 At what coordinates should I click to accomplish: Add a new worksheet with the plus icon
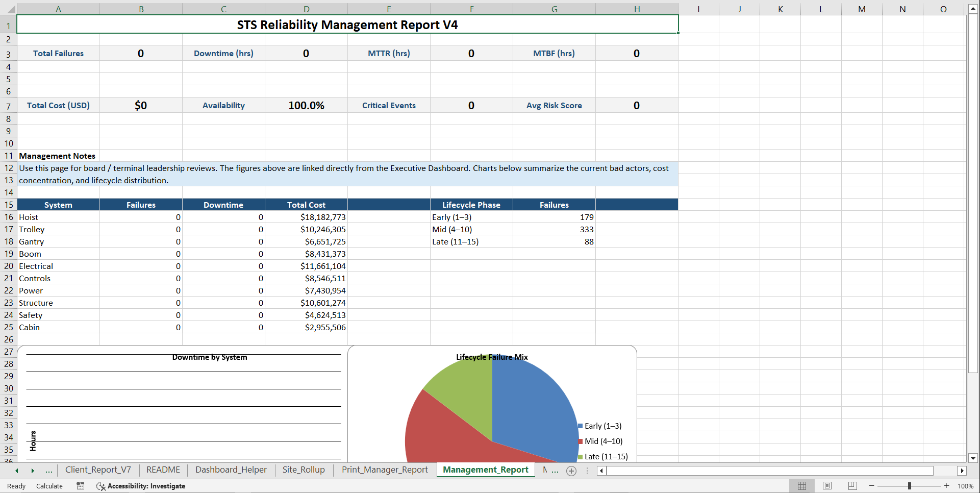571,471
